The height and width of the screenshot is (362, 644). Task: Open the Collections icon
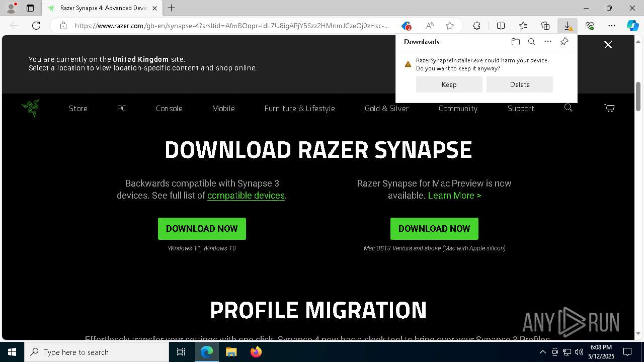pos(545,26)
